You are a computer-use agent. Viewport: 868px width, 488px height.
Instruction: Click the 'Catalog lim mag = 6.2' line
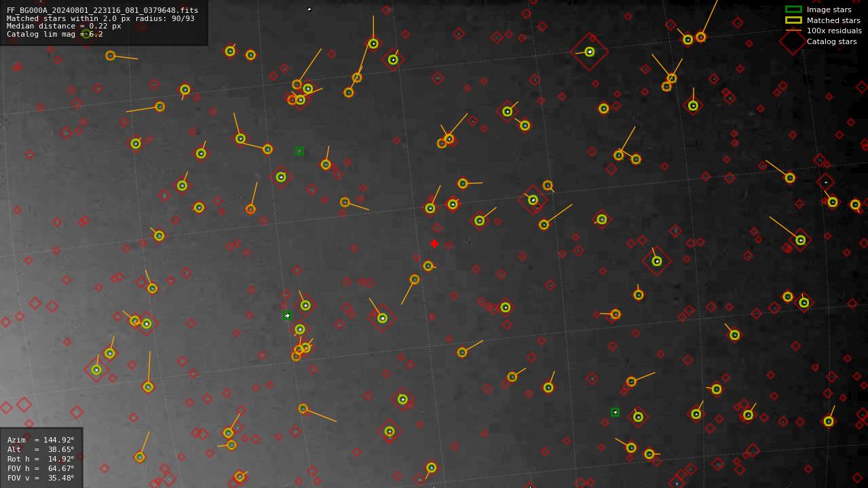55,34
